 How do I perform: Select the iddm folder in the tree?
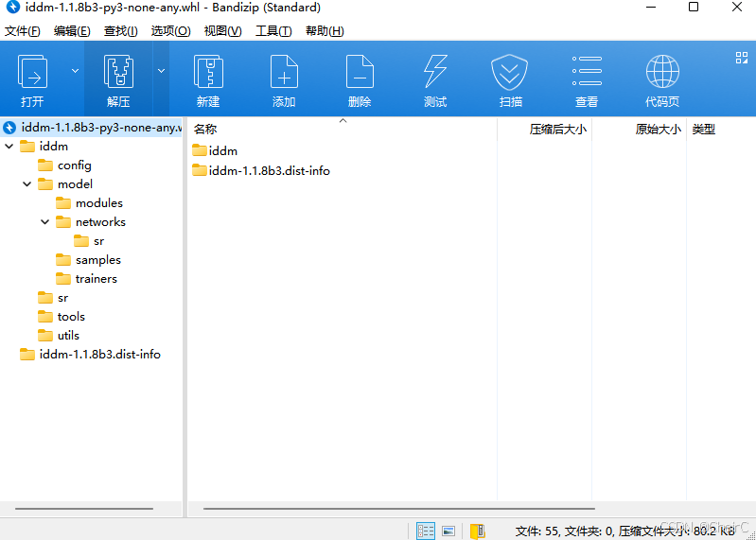[44, 146]
